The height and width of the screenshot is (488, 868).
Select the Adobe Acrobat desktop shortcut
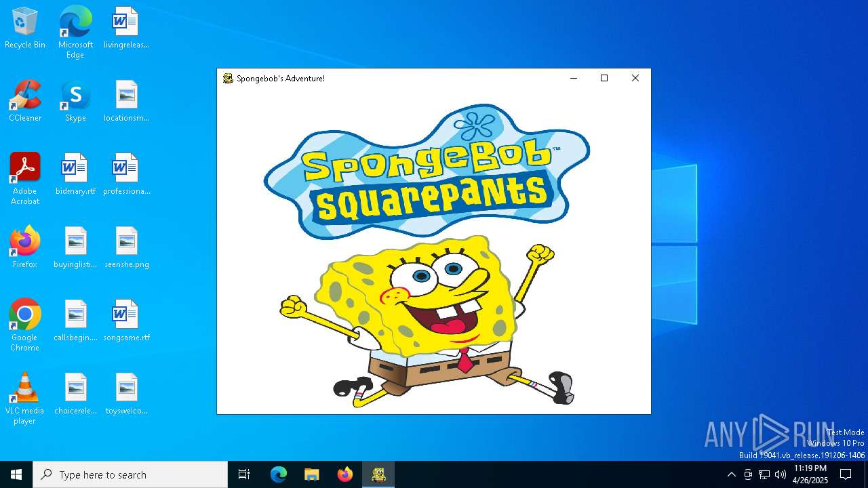[25, 178]
